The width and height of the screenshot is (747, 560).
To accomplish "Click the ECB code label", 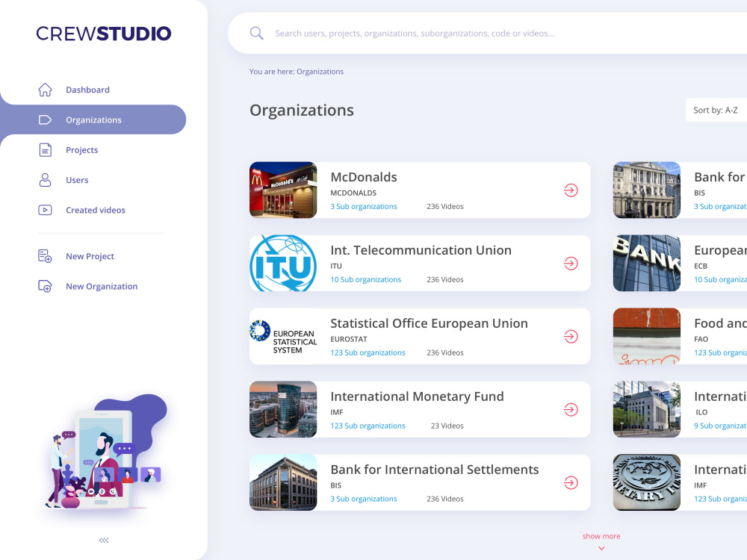I will [x=701, y=267].
